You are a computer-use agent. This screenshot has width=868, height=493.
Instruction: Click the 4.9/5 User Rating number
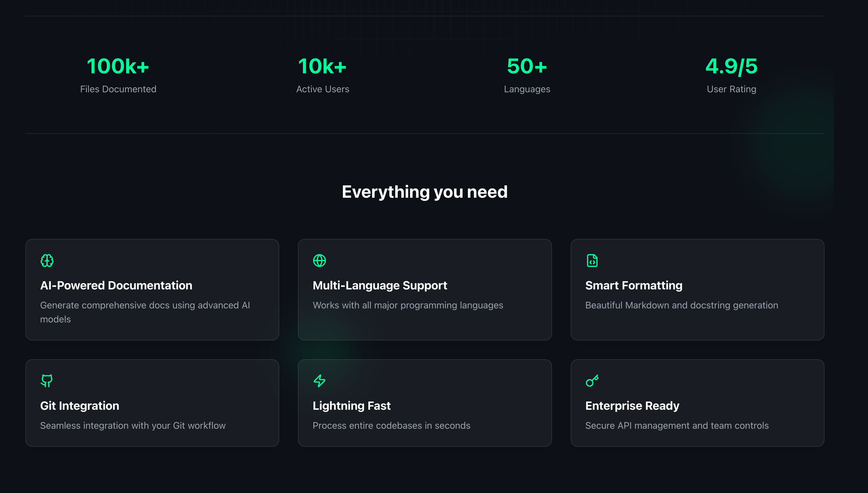point(731,66)
